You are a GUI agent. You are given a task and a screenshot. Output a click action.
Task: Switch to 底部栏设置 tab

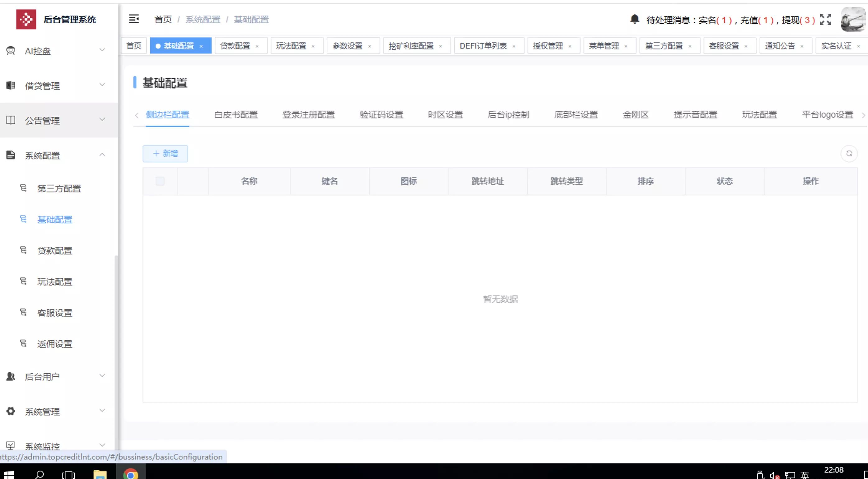coord(576,115)
